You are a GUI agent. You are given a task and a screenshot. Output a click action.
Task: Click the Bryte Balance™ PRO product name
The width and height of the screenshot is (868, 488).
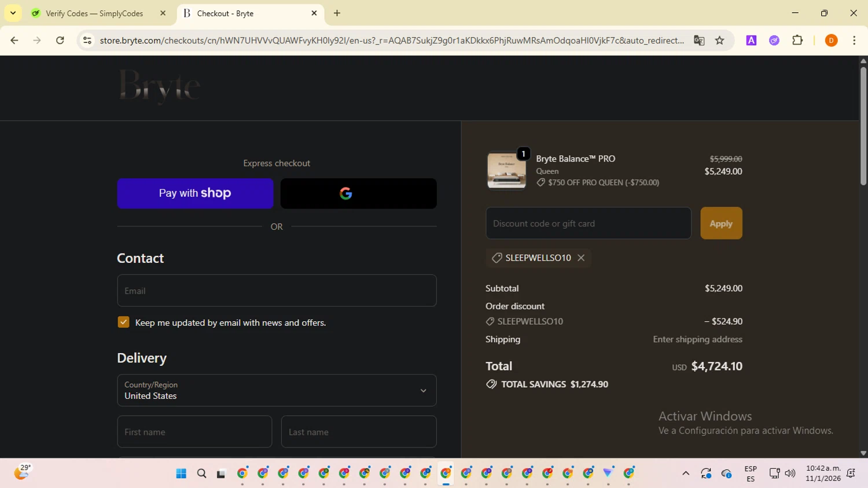(x=575, y=159)
